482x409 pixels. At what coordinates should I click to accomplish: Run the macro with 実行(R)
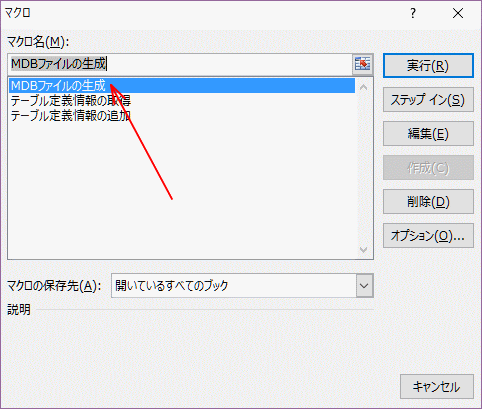point(428,66)
